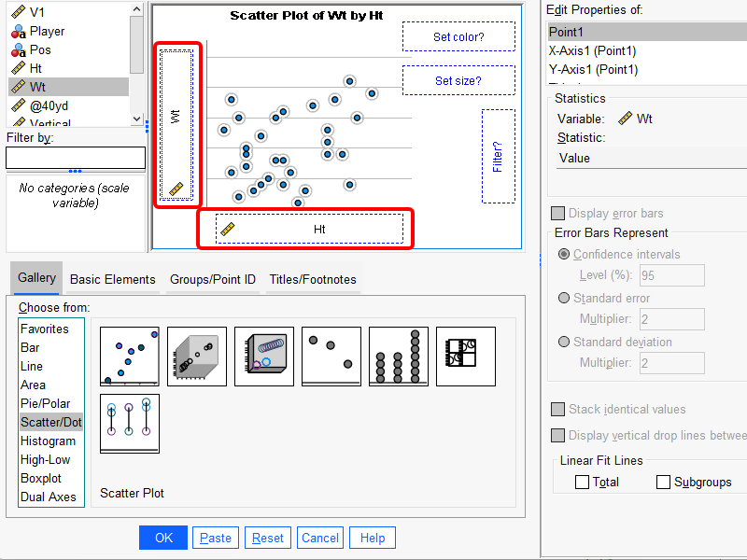The height and width of the screenshot is (560, 747).
Task: Click inside the Filter by field
Action: pyautogui.click(x=75, y=158)
